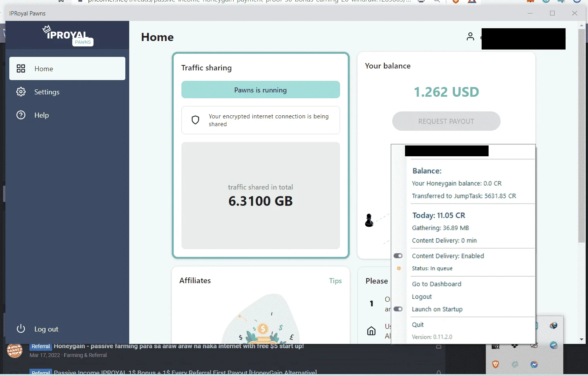Click the vertical scrollbar thumb in Pawns window
The image size is (588, 376).
tap(581, 135)
